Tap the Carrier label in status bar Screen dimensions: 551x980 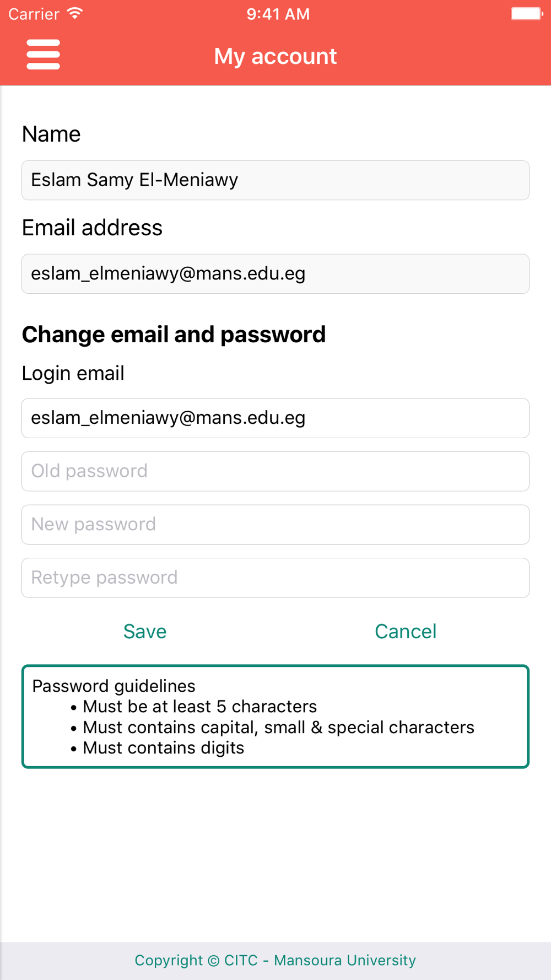(x=34, y=14)
